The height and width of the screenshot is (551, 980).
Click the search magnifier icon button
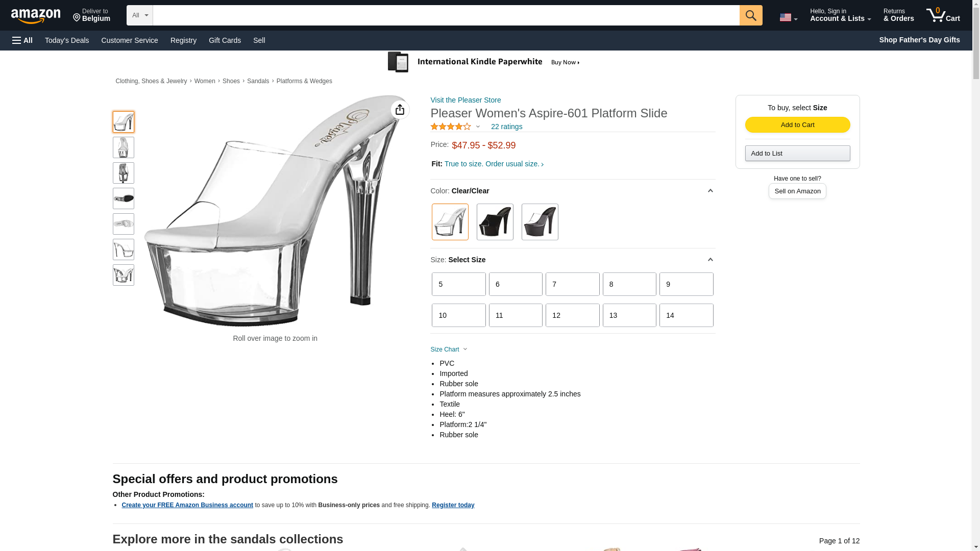tap(750, 15)
